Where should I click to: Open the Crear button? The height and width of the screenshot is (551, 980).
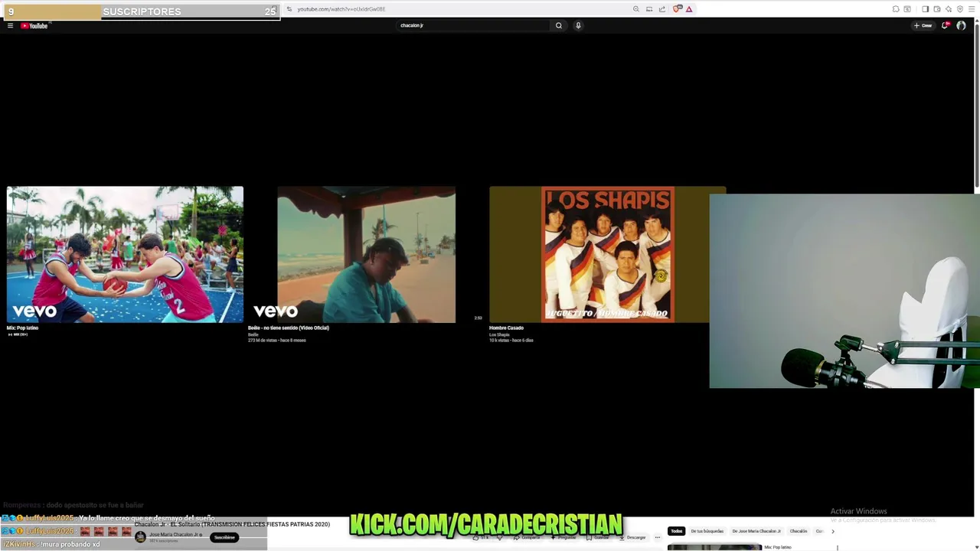coord(923,25)
